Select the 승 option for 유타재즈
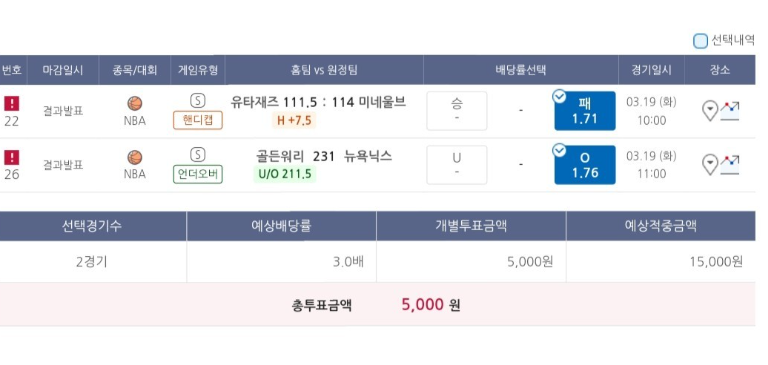 tap(456, 111)
